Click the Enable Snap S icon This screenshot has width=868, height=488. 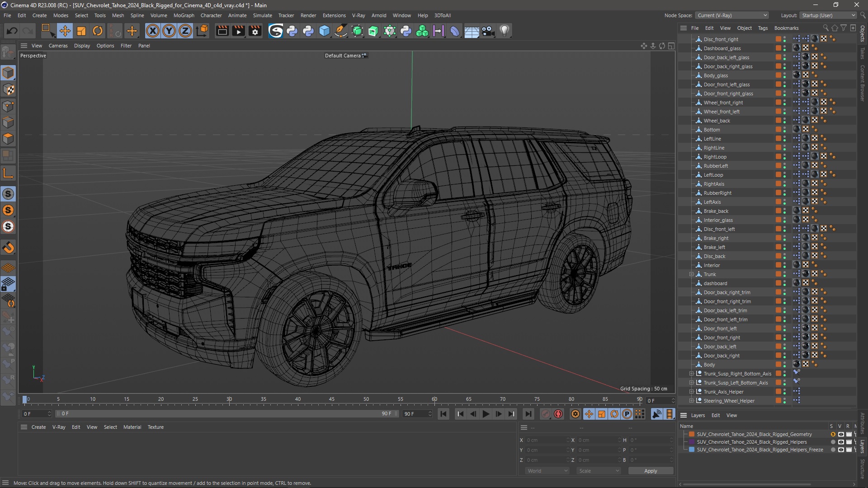pyautogui.click(x=8, y=194)
